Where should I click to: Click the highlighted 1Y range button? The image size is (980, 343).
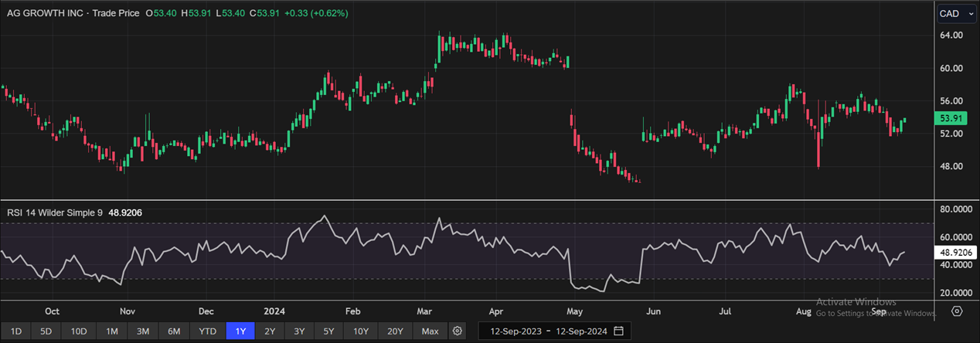pos(240,331)
